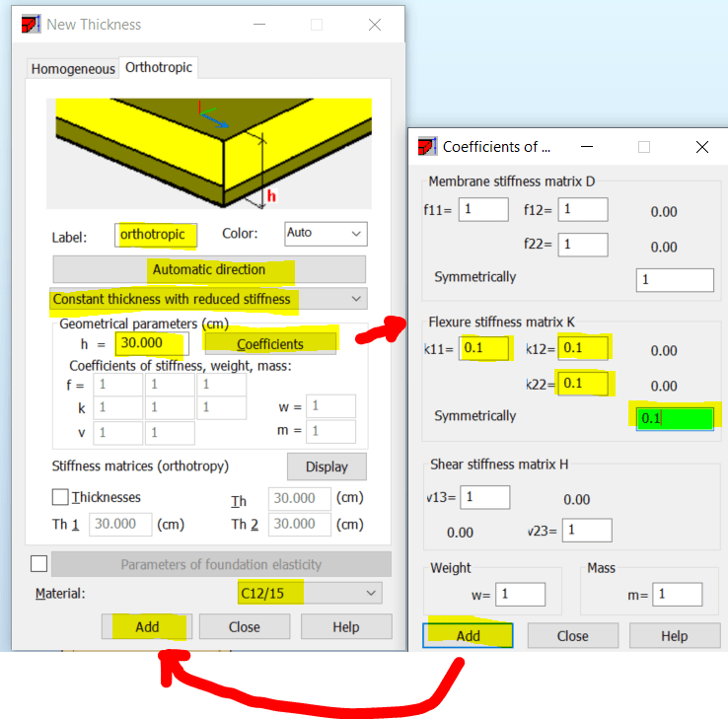Click Add in the Coefficients dialog

click(468, 635)
